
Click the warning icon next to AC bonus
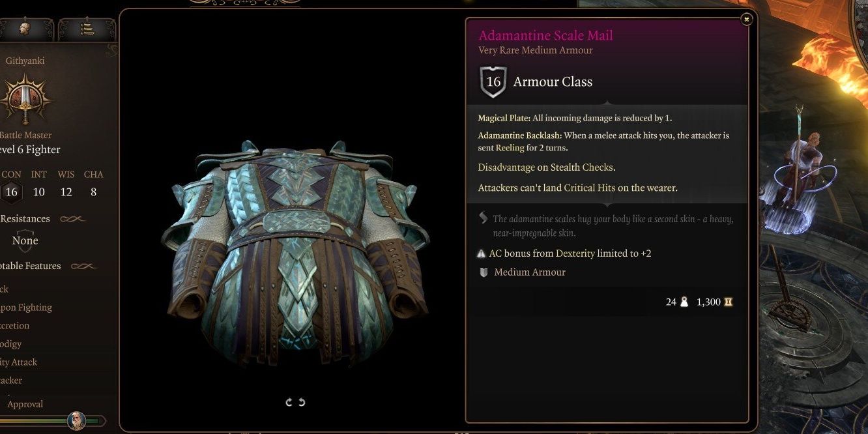(x=482, y=253)
